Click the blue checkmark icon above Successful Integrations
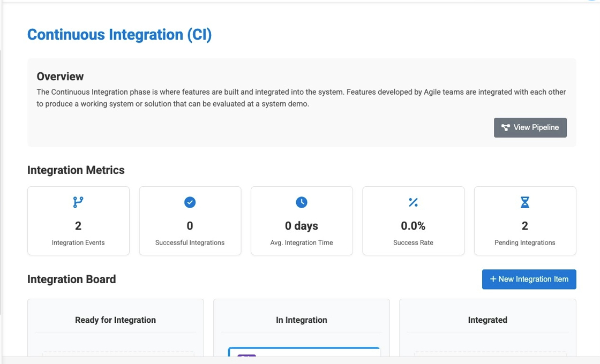Screen dimensions: 600x364 click(x=190, y=202)
